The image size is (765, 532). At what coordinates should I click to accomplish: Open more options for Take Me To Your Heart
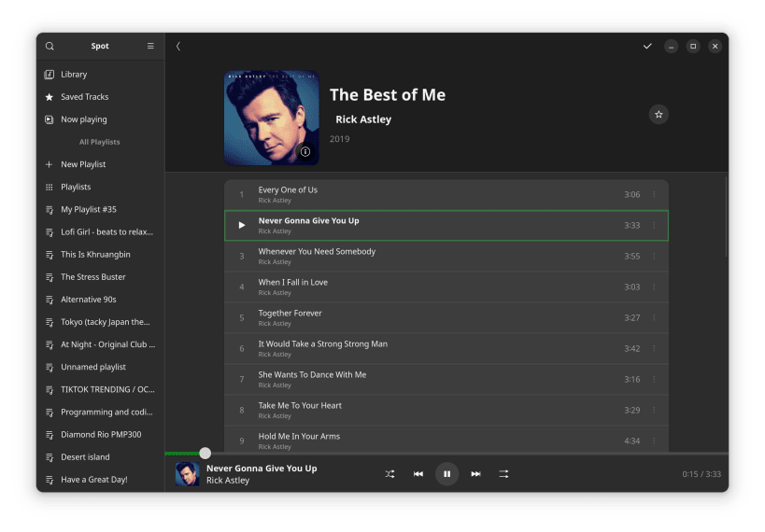pos(654,410)
